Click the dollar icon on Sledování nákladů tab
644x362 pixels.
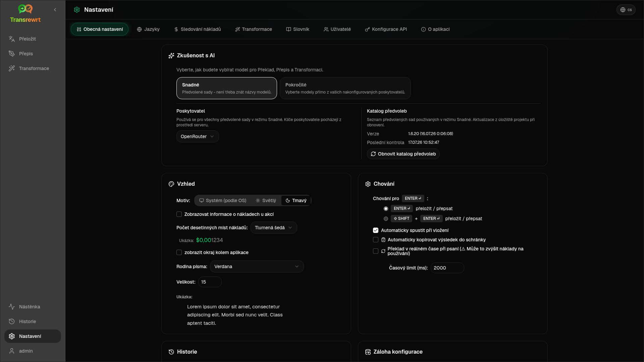point(176,29)
